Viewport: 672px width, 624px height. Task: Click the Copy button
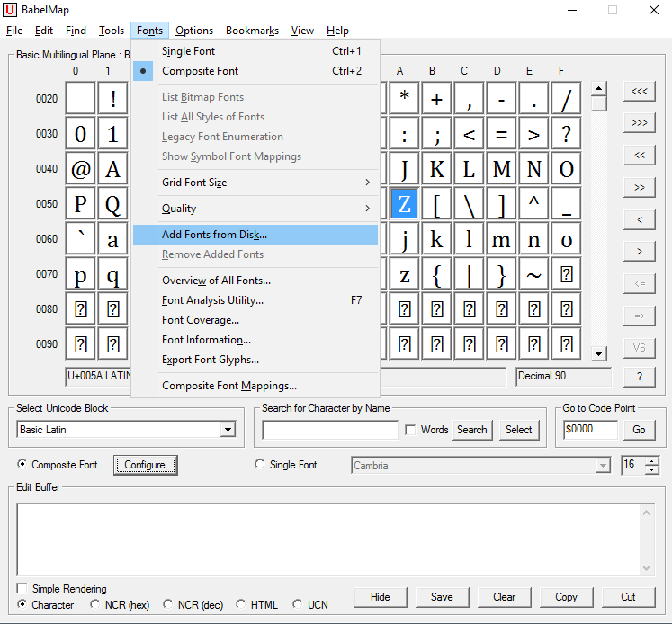pos(566,597)
